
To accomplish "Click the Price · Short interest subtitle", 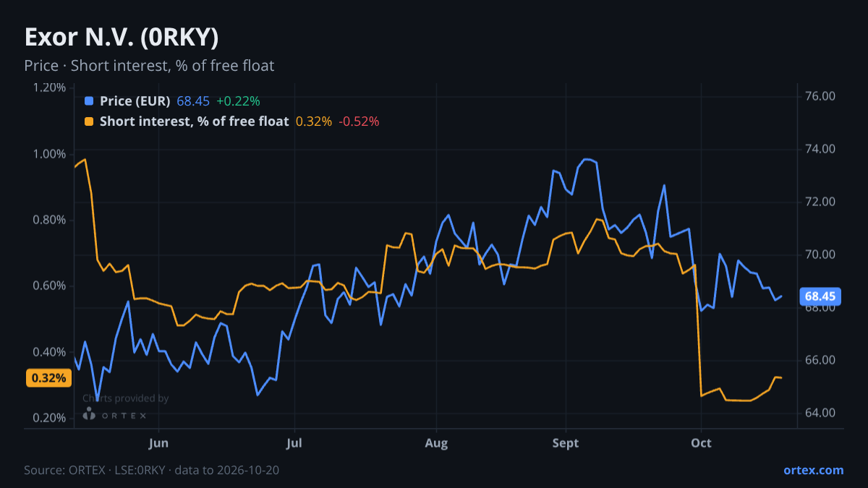I will point(149,66).
